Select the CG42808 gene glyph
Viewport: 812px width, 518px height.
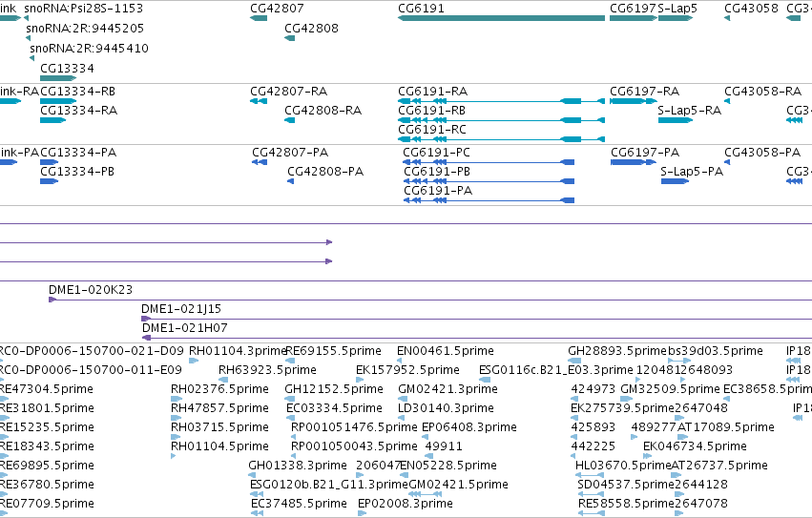[x=289, y=38]
